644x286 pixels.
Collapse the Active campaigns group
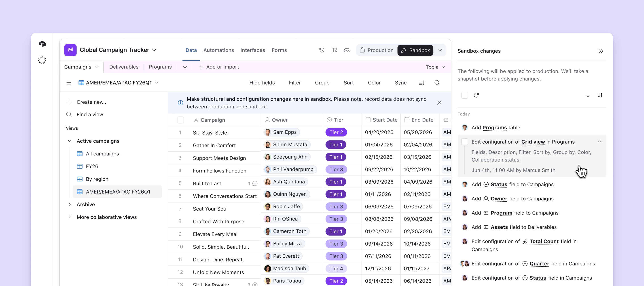pyautogui.click(x=70, y=141)
